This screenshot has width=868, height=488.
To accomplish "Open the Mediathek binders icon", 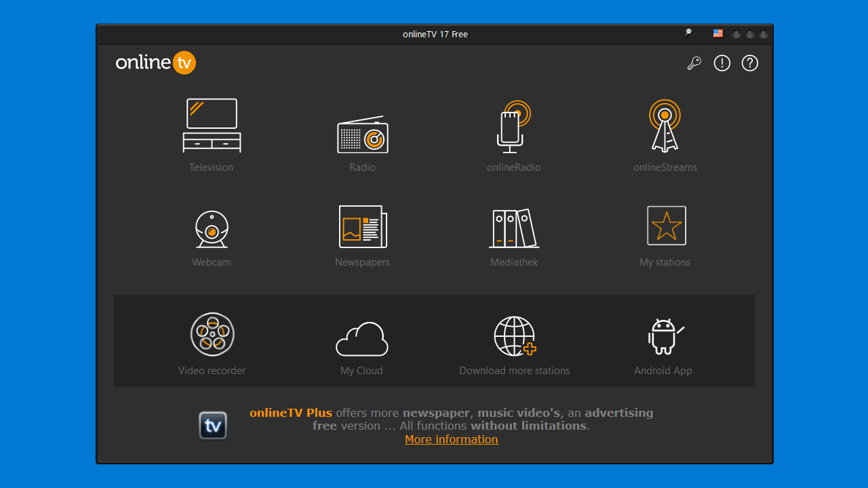I will point(514,228).
